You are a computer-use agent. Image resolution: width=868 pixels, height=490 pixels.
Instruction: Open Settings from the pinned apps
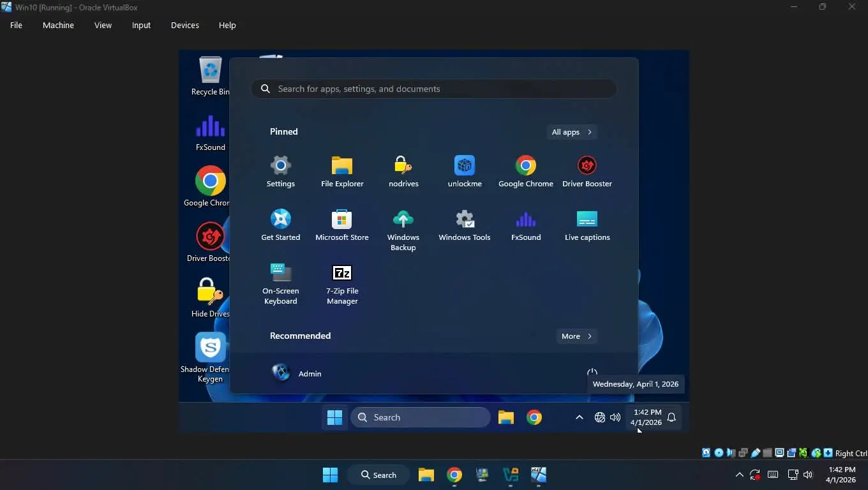pyautogui.click(x=281, y=172)
